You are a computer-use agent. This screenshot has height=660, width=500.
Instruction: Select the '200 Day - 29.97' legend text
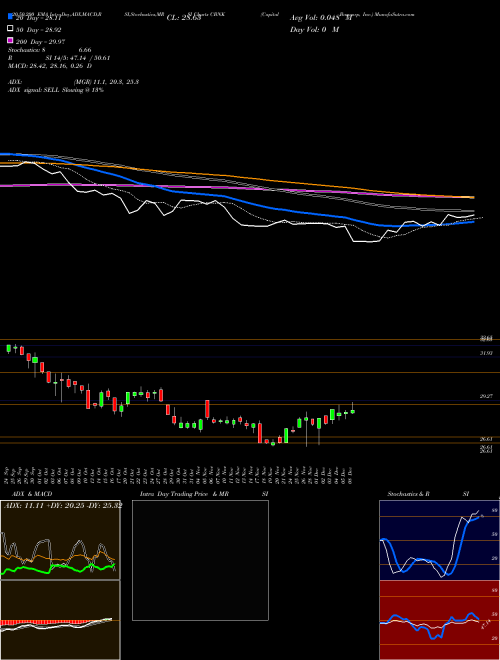click(41, 42)
